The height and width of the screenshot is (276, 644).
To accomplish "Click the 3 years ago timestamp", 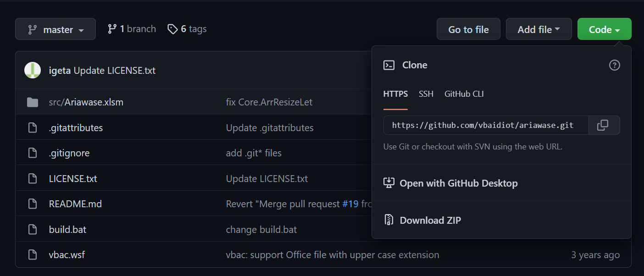I will tap(595, 254).
